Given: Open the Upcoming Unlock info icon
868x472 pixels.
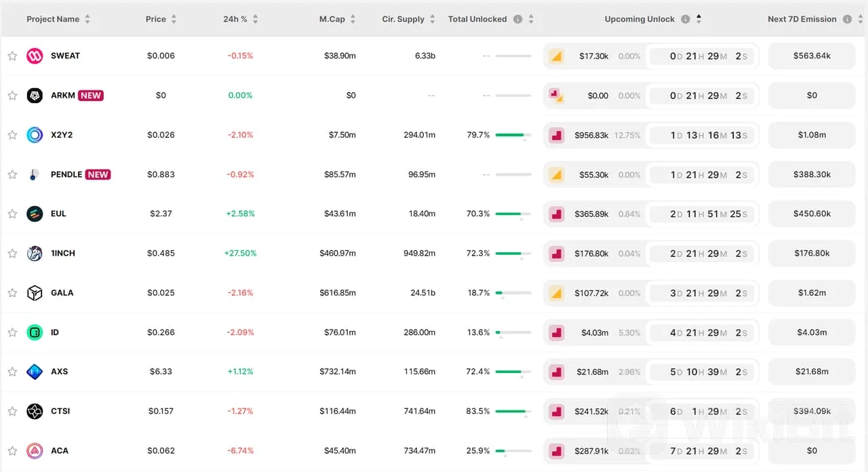Looking at the screenshot, I should [x=686, y=19].
